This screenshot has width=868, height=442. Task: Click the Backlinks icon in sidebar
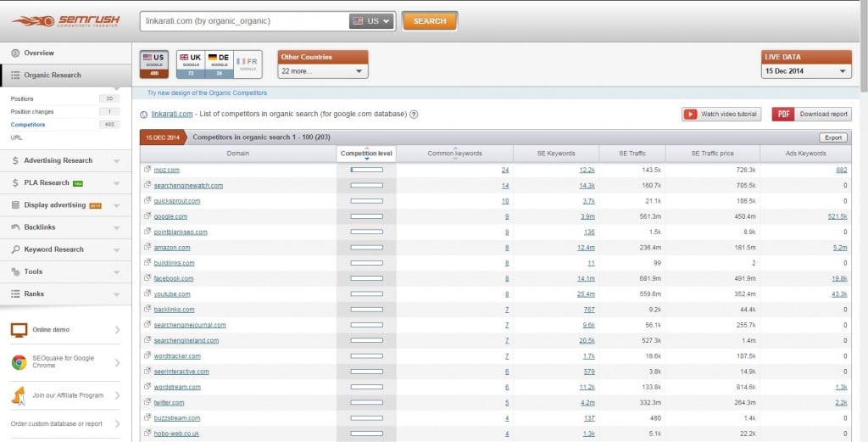click(x=15, y=227)
